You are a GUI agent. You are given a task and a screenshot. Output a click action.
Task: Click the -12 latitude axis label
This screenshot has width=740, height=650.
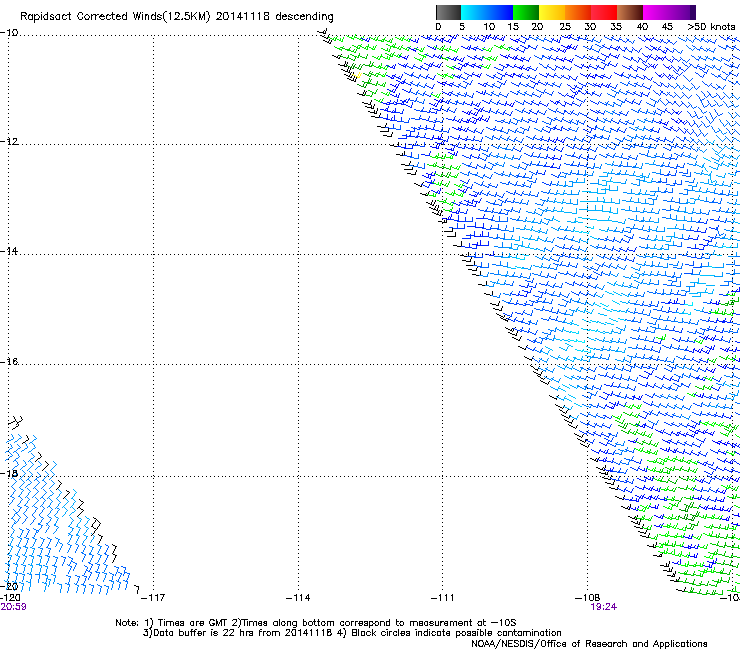click(9, 142)
